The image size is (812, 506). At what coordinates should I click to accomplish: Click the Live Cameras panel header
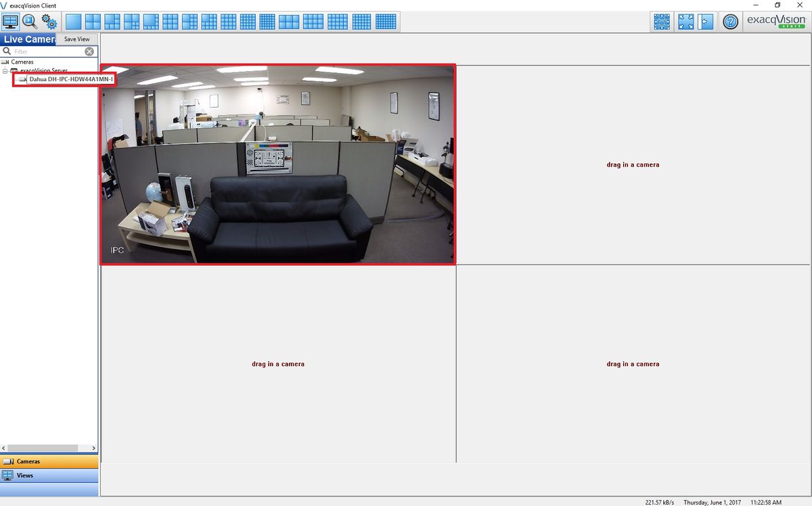[28, 39]
